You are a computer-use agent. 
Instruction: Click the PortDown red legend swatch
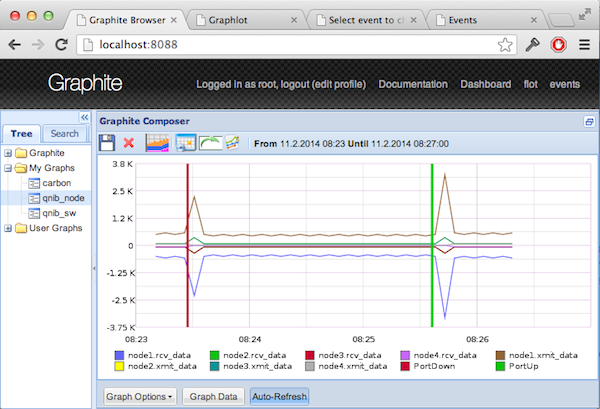405,367
